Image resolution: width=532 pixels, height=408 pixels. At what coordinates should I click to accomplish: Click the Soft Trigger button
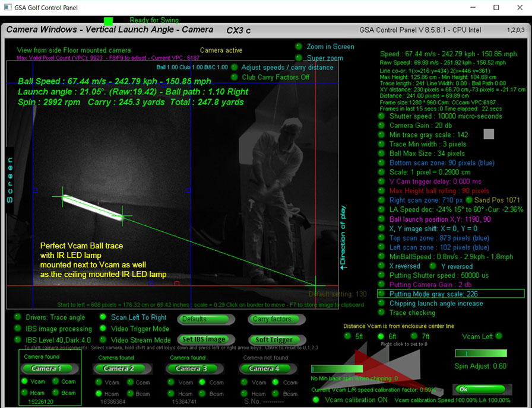tap(277, 340)
